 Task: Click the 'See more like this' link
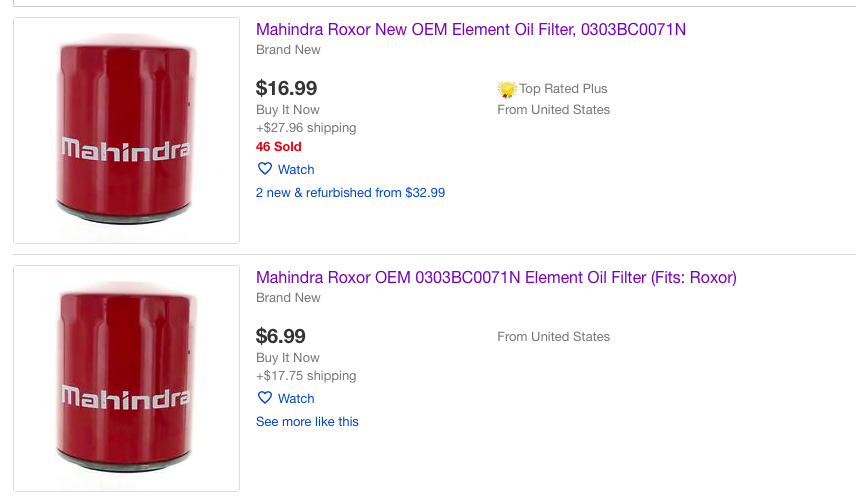coord(307,422)
